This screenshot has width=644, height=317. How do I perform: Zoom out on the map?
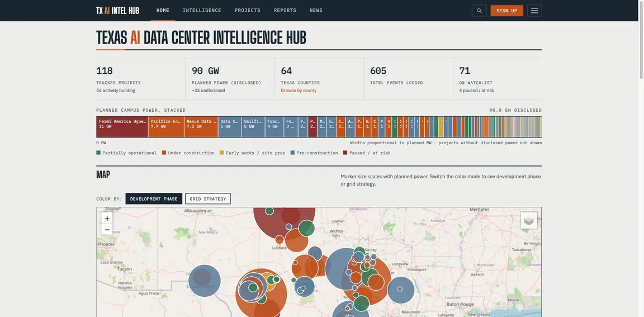pos(107,230)
